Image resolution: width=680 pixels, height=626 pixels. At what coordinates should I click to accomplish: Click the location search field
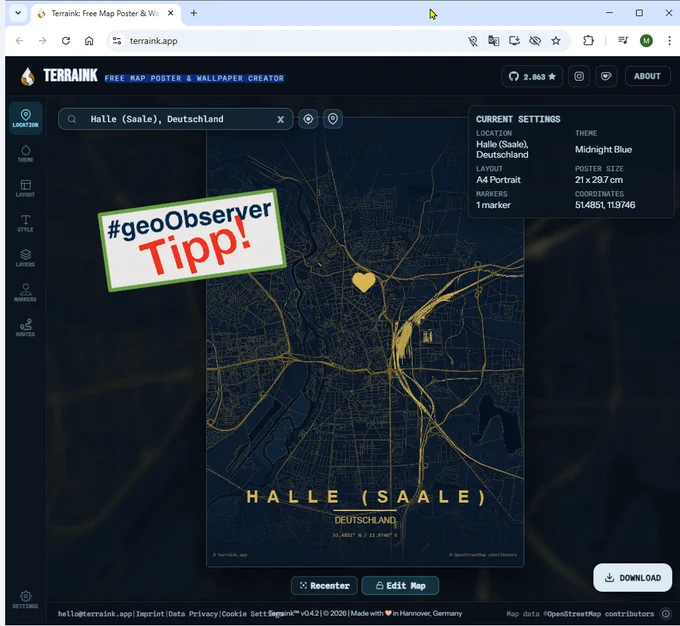[x=176, y=119]
